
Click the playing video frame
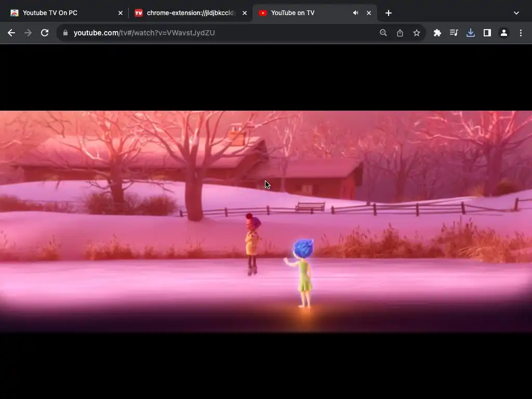(266, 221)
